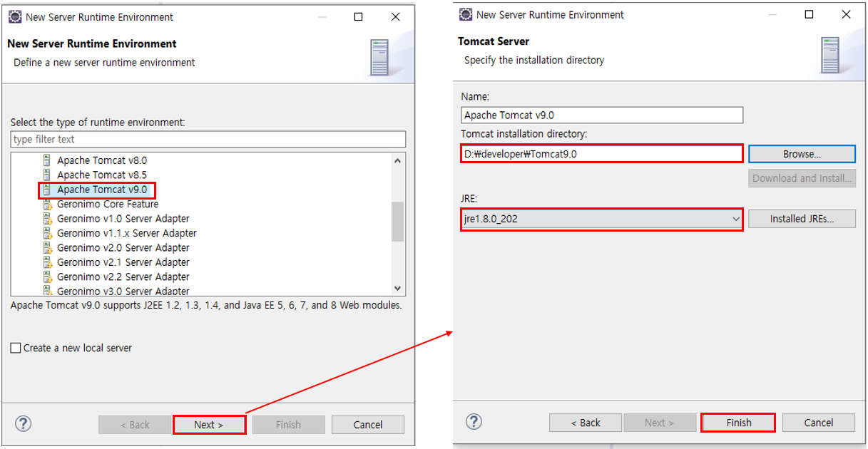Click the Geronimo v2.2 adapter icon
The height and width of the screenshot is (449, 868).
47,277
